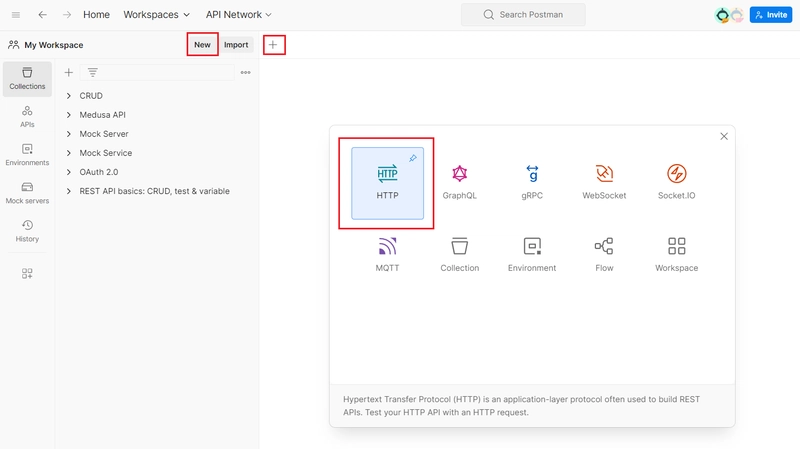Image resolution: width=800 pixels, height=449 pixels.
Task: Click the My Workspace title
Action: [54, 45]
